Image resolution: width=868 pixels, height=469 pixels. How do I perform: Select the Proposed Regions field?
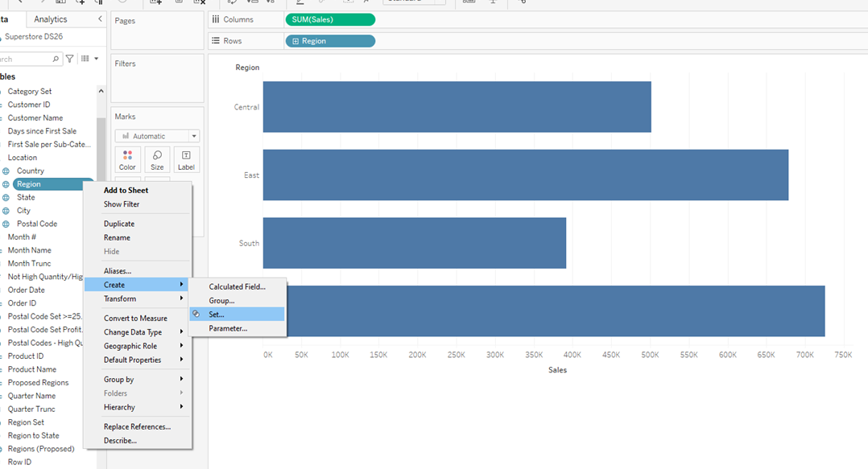click(38, 383)
